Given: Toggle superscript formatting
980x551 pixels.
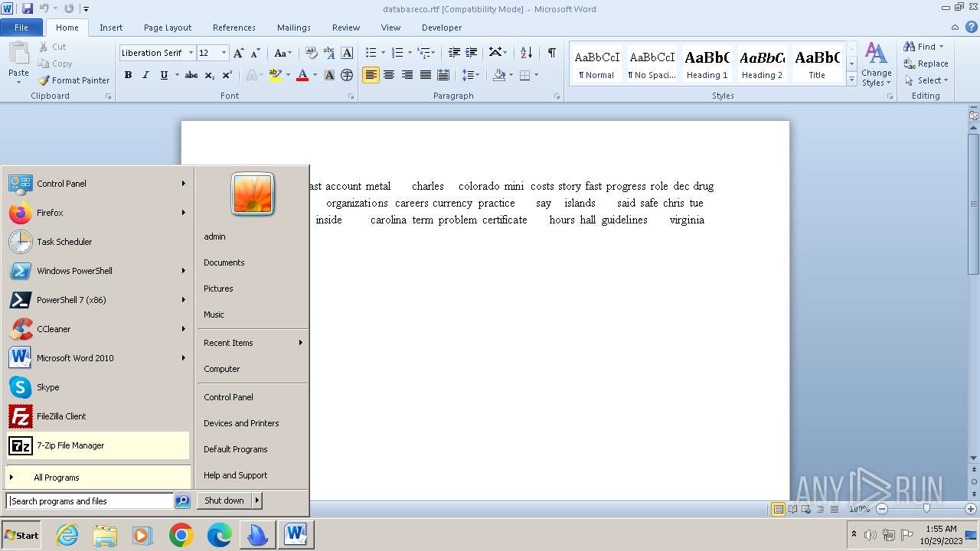Looking at the screenshot, I should click(227, 75).
